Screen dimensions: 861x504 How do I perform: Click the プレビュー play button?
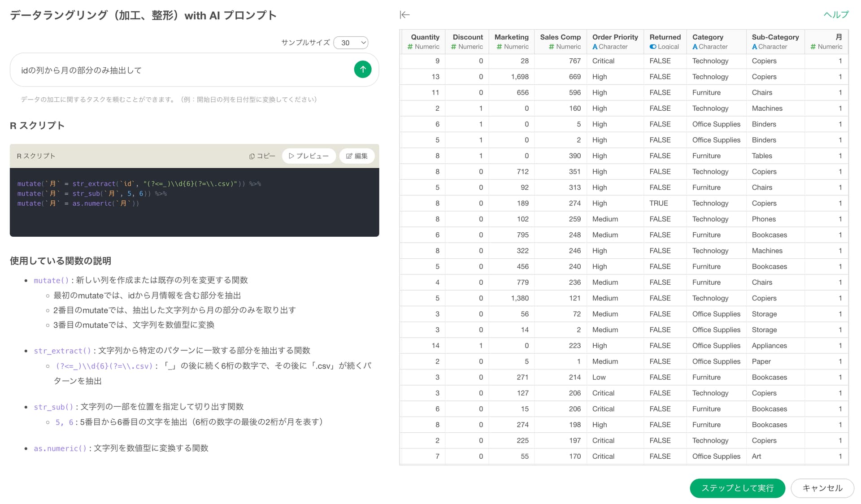pyautogui.click(x=309, y=156)
